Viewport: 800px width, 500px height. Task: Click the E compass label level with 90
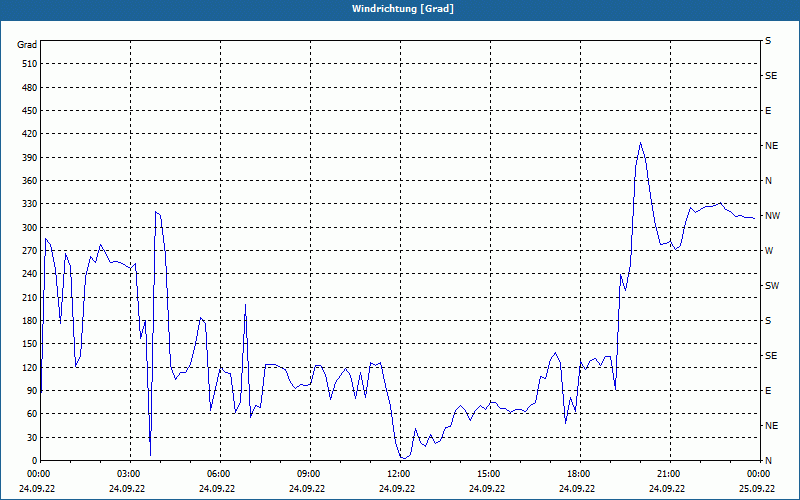(768, 391)
